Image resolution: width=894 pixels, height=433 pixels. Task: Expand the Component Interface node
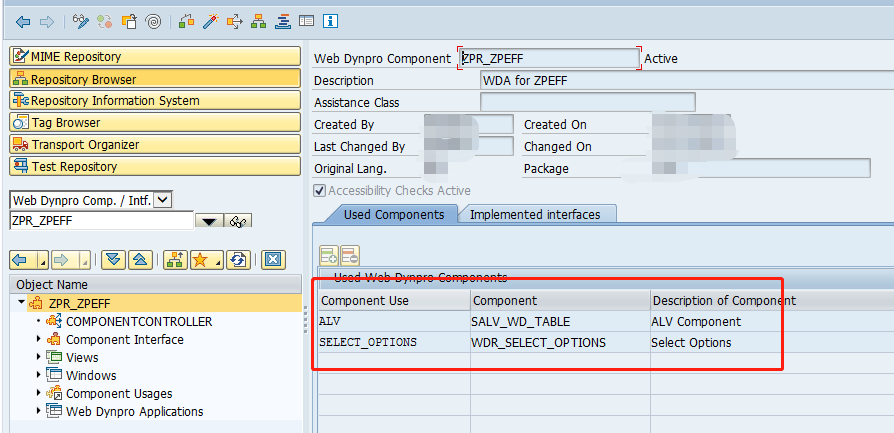(39, 339)
